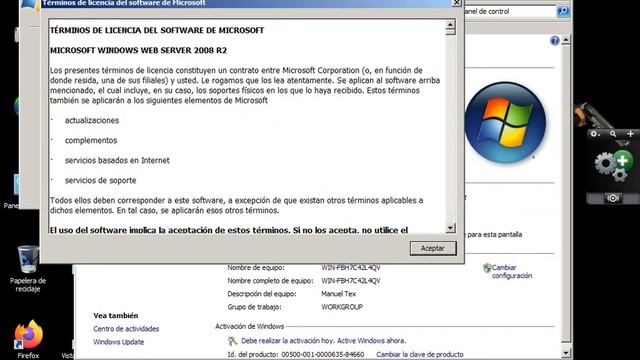
Task: Click the shield icon beside Cambiar configuración
Action: [x=487, y=268]
